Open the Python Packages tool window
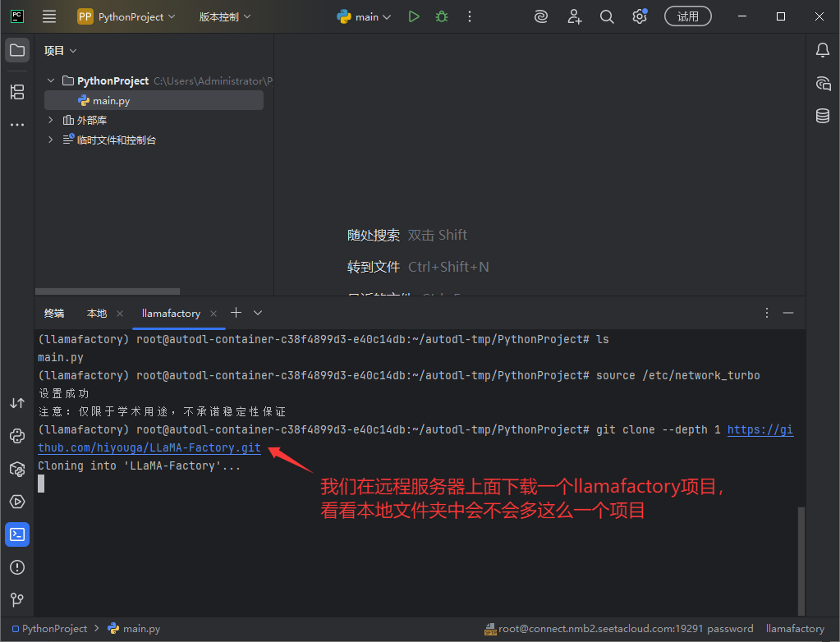This screenshot has height=642, width=840. point(17,470)
